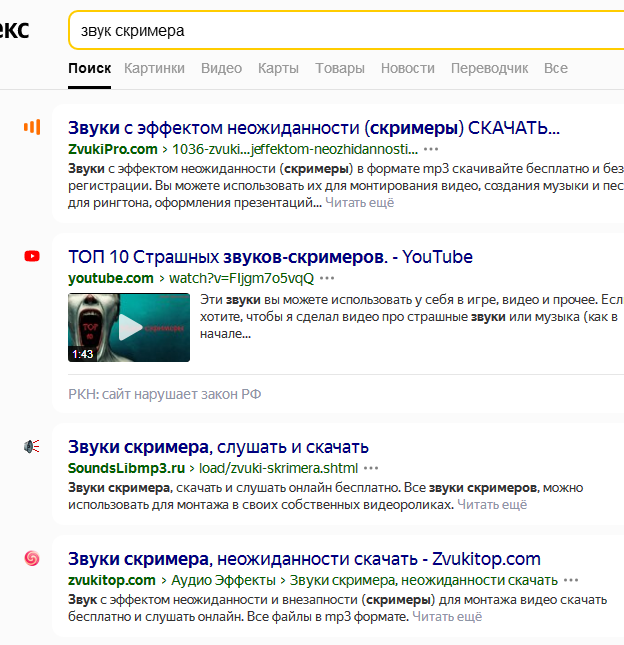Open the zvukitop.com domain link

[112, 580]
